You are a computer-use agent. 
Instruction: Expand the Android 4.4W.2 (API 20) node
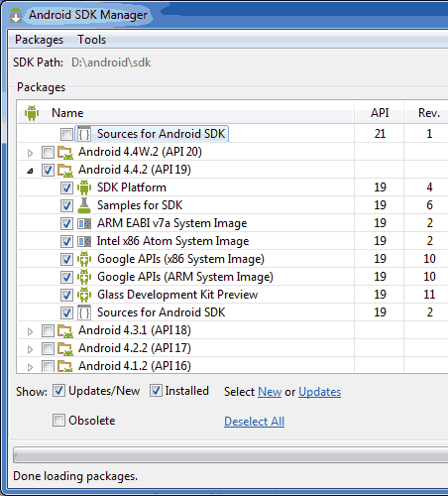31,153
